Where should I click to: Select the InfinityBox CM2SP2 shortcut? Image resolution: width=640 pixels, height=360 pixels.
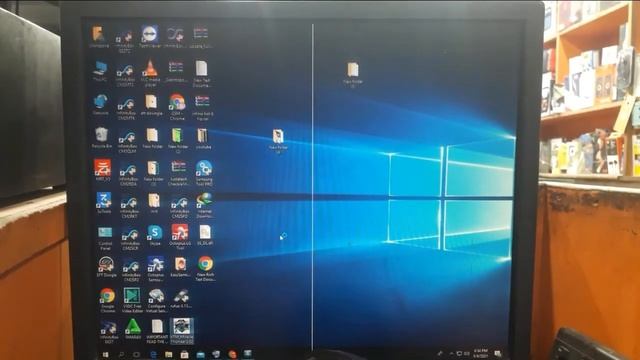click(x=131, y=271)
